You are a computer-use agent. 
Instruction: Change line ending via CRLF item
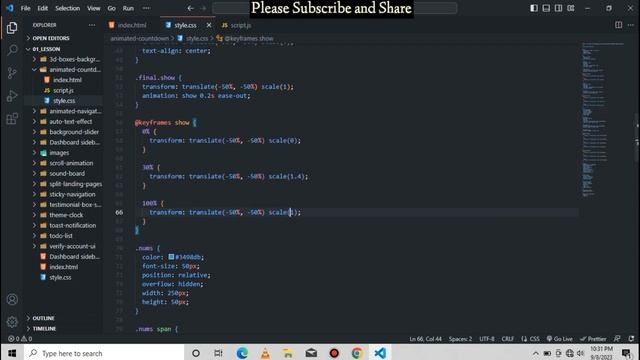click(x=508, y=339)
